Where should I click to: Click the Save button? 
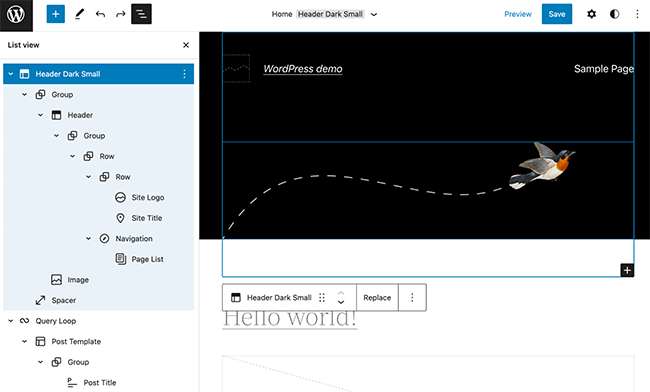557,14
